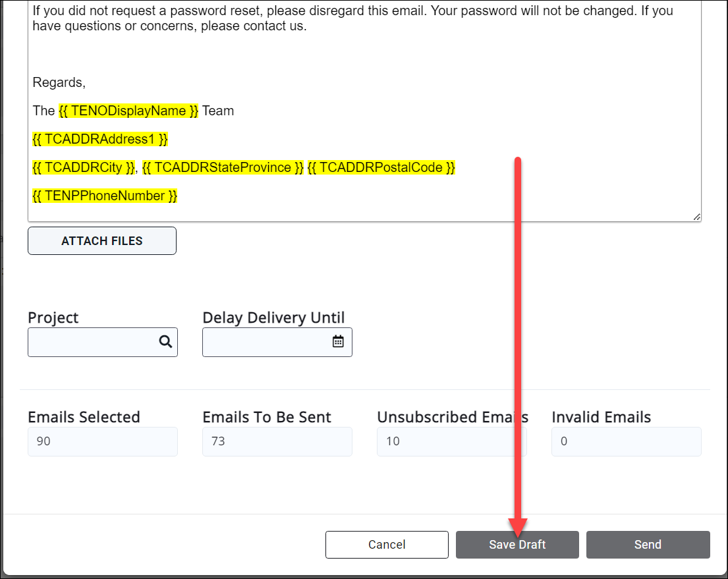Click the Delay Delivery Until date field
The width and height of the screenshot is (728, 579).
[x=264, y=341]
